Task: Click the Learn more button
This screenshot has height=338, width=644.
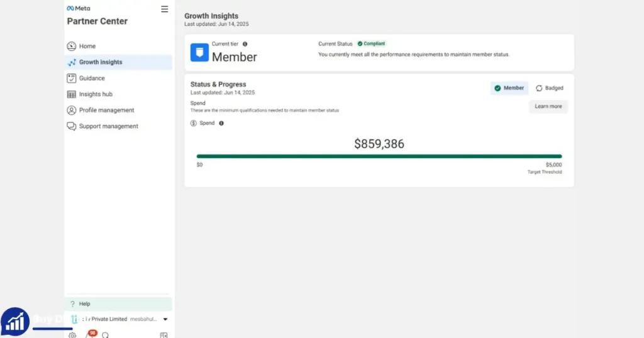Action: click(548, 107)
